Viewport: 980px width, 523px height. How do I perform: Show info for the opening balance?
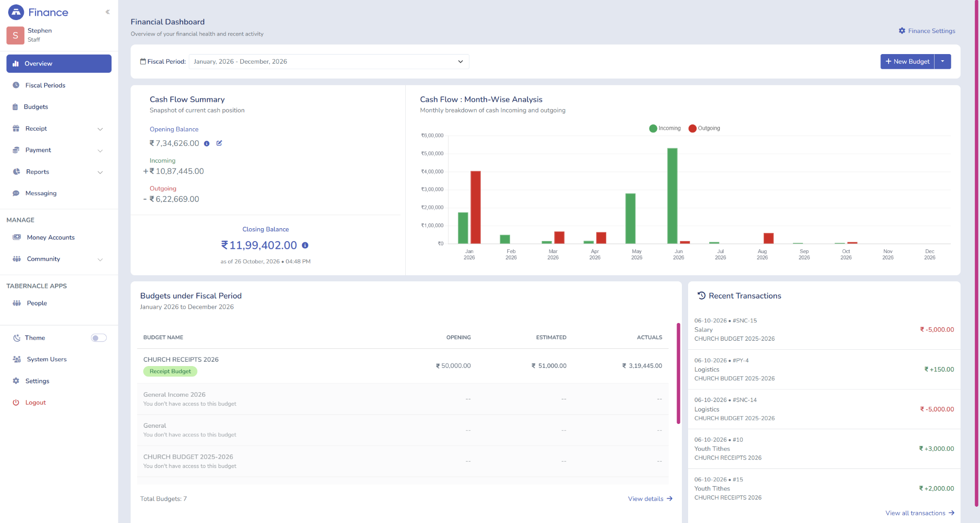click(207, 144)
